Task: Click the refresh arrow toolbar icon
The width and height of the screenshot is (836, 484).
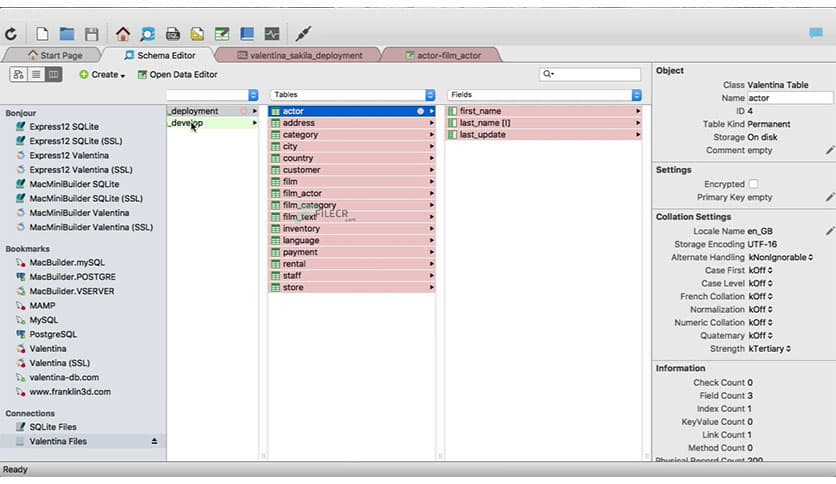Action: coord(11,35)
